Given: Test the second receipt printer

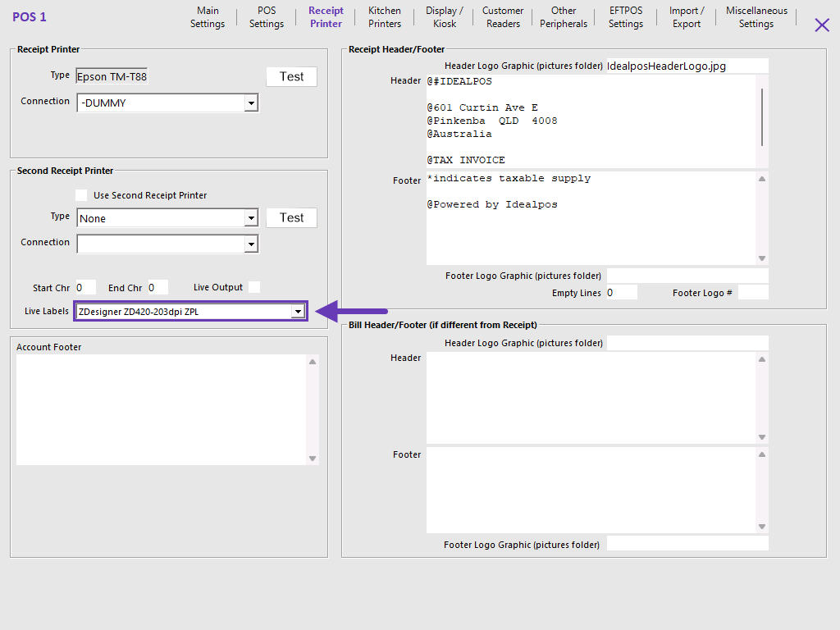Looking at the screenshot, I should pos(291,217).
